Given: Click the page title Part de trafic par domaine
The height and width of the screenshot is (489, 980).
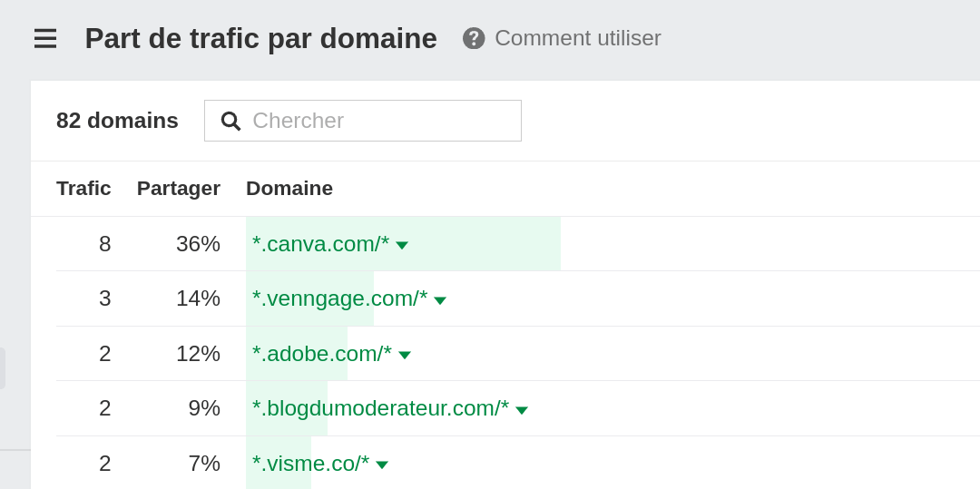Looking at the screenshot, I should [260, 39].
